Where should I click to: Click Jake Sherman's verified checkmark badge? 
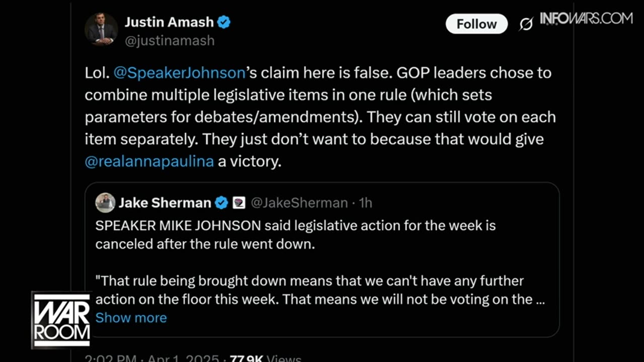coord(221,203)
